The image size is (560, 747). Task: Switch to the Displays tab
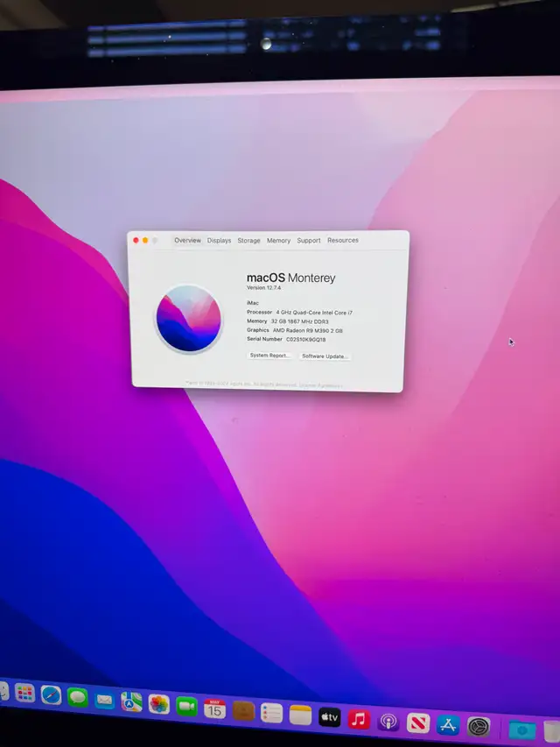[219, 241]
